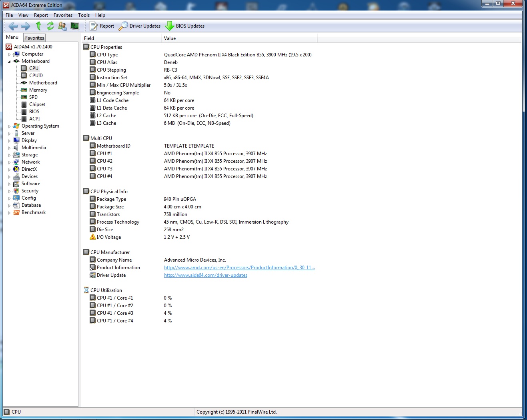Image resolution: width=527 pixels, height=420 pixels.
Task: Select the SPD tree item
Action: [29, 97]
